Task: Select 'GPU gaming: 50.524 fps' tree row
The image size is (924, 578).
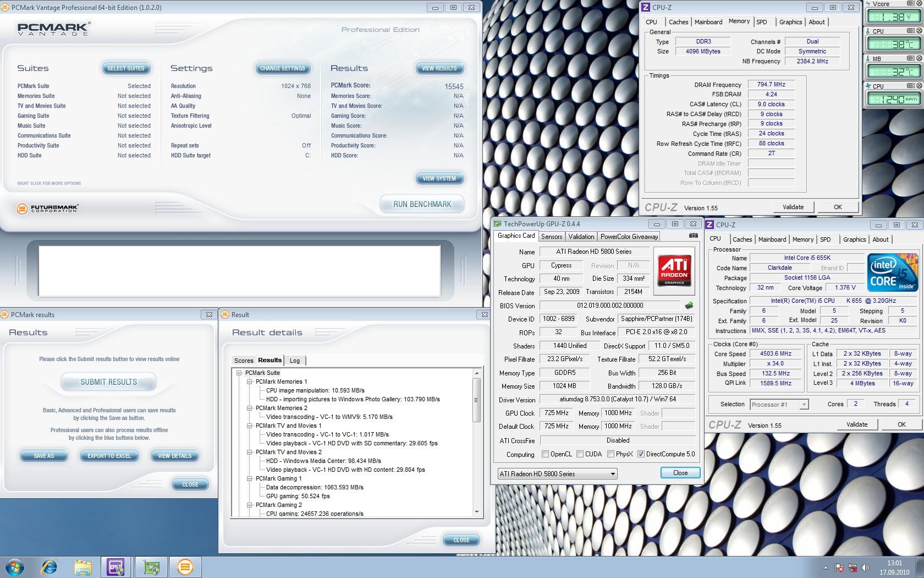Action: (x=298, y=496)
